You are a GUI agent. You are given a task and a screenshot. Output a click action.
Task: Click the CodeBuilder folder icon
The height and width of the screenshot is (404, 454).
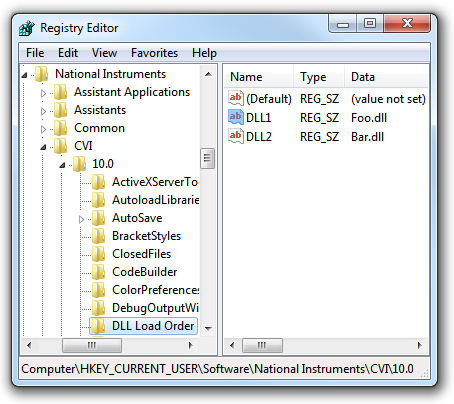coord(99,272)
